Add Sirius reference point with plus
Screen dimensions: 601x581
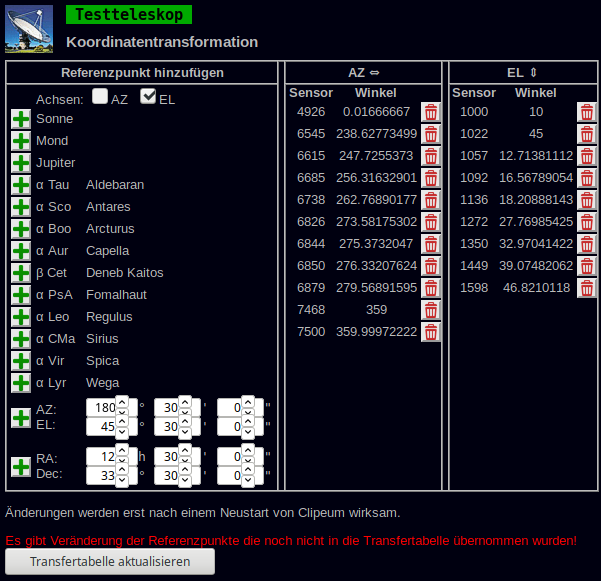coord(21,339)
